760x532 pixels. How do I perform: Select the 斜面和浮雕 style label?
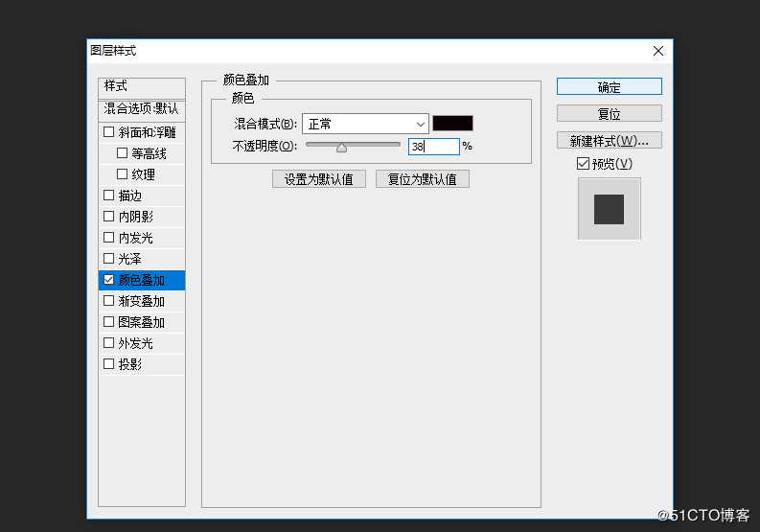pyautogui.click(x=147, y=132)
